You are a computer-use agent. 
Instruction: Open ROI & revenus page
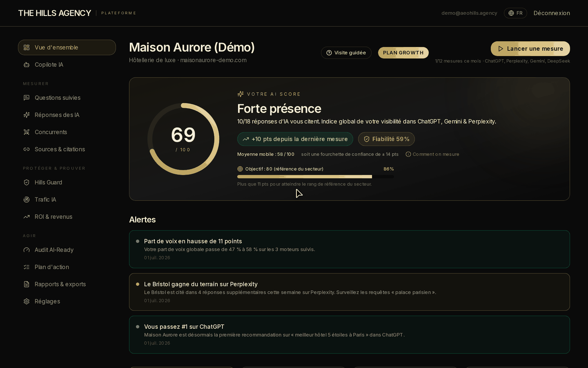[67, 217]
